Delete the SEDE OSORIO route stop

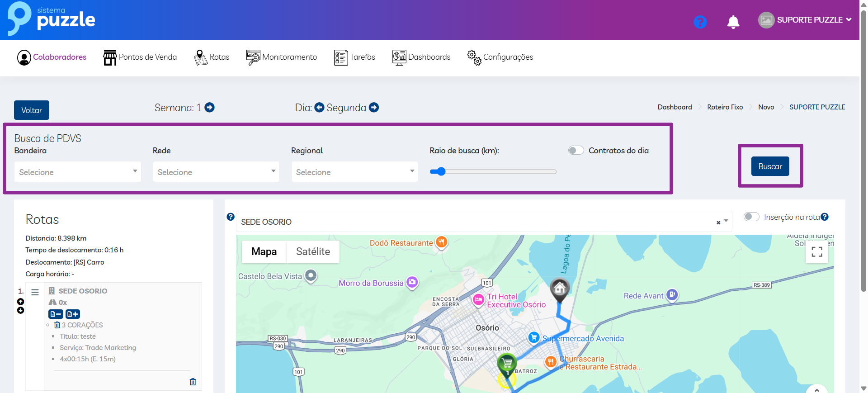[193, 382]
